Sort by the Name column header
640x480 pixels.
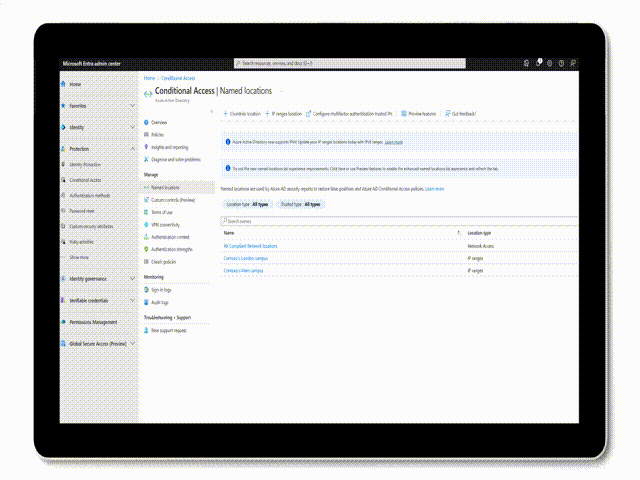[x=229, y=233]
